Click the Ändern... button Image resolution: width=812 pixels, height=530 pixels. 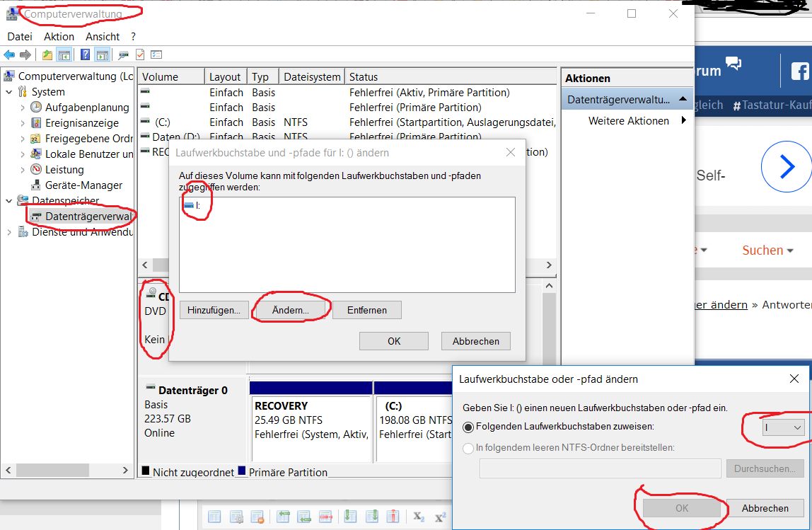pyautogui.click(x=291, y=311)
